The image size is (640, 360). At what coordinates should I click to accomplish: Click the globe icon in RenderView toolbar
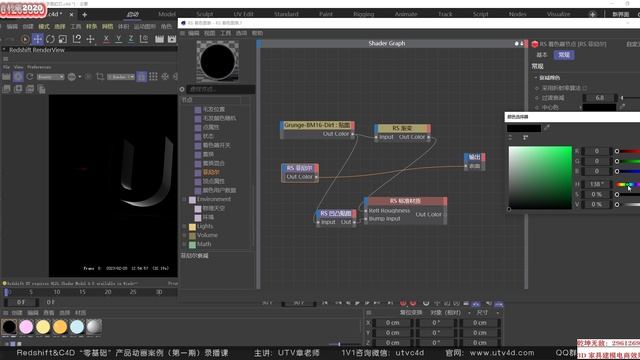click(71, 77)
